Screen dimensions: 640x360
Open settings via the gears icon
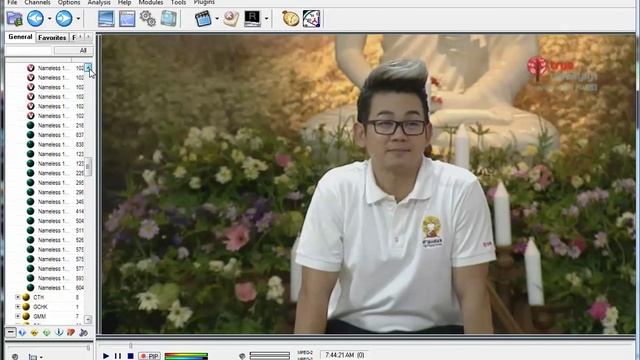click(148, 19)
